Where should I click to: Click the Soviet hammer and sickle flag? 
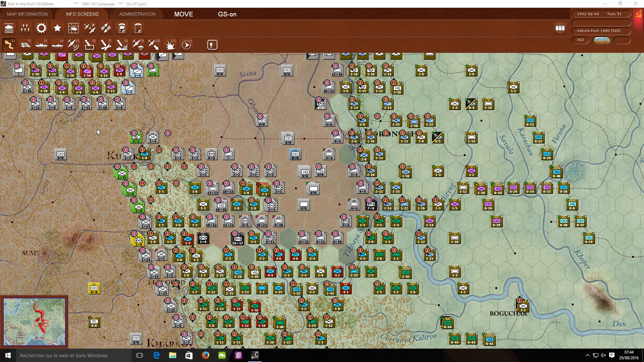pyautogui.click(x=638, y=15)
